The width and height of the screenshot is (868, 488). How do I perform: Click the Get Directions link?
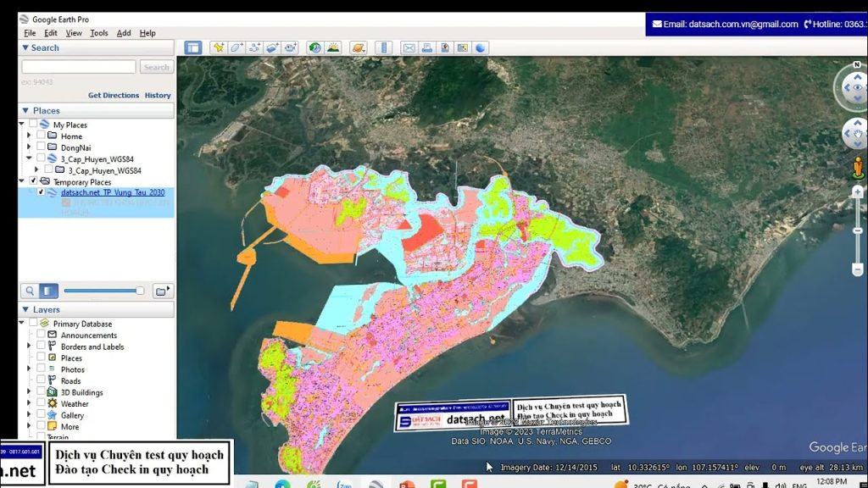[x=114, y=96]
